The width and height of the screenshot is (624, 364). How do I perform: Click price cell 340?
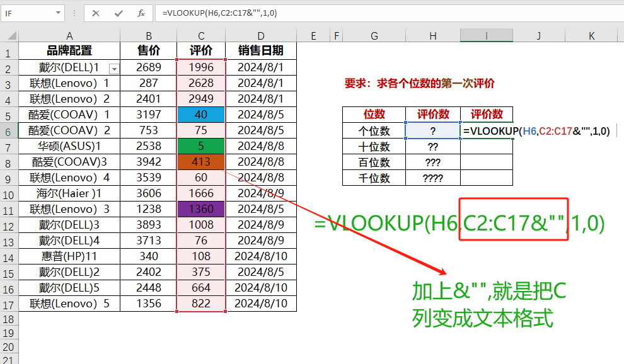[149, 256]
